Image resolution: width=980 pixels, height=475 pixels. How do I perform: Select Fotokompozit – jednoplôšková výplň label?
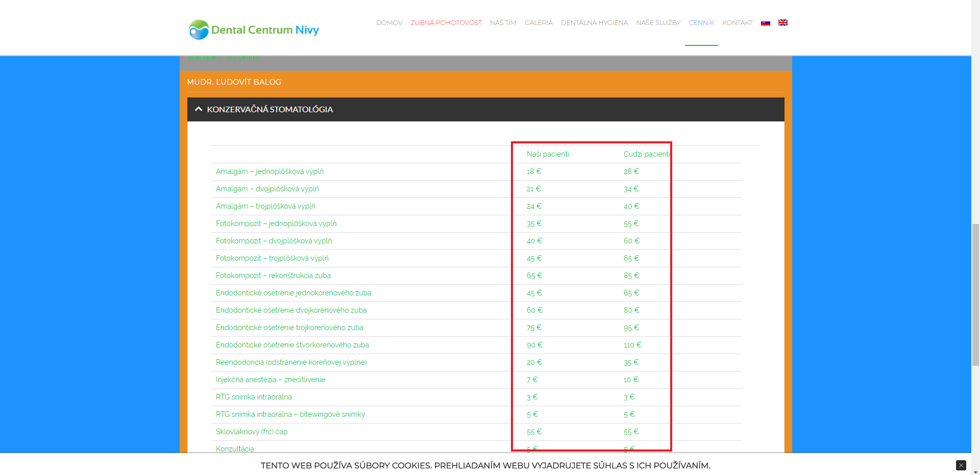(276, 223)
